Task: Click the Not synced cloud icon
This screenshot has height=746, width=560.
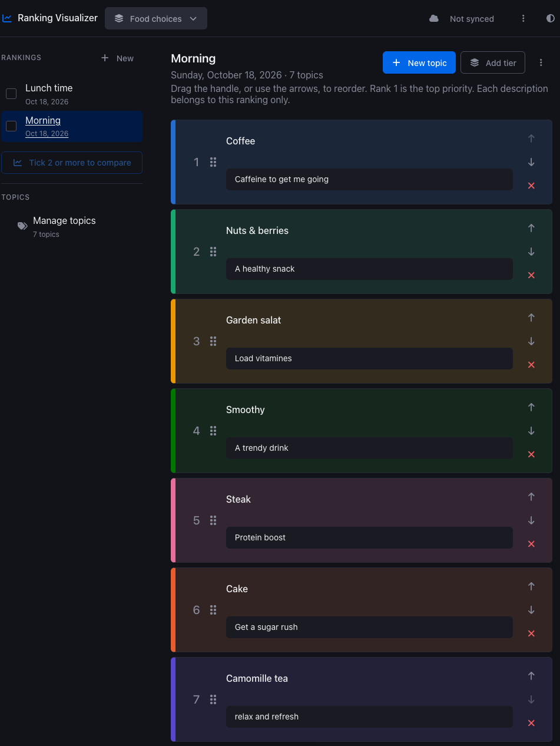Action: [x=434, y=19]
